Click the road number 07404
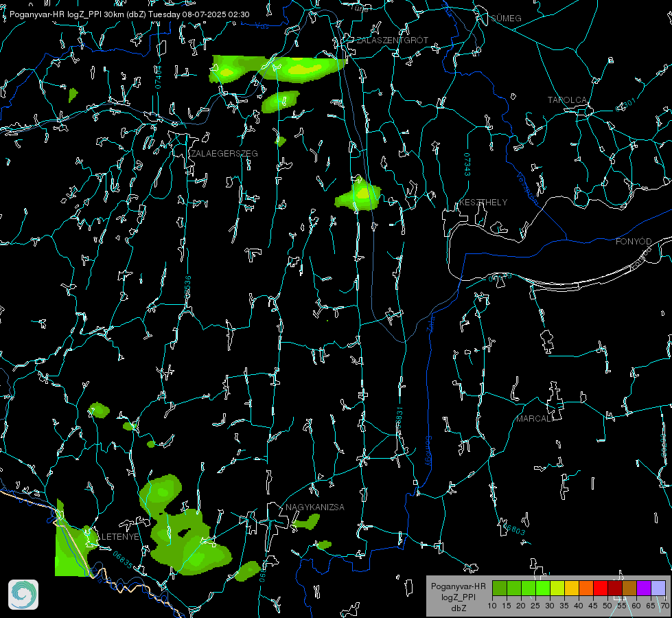Viewport: 672px width, 618px height. 159,78
